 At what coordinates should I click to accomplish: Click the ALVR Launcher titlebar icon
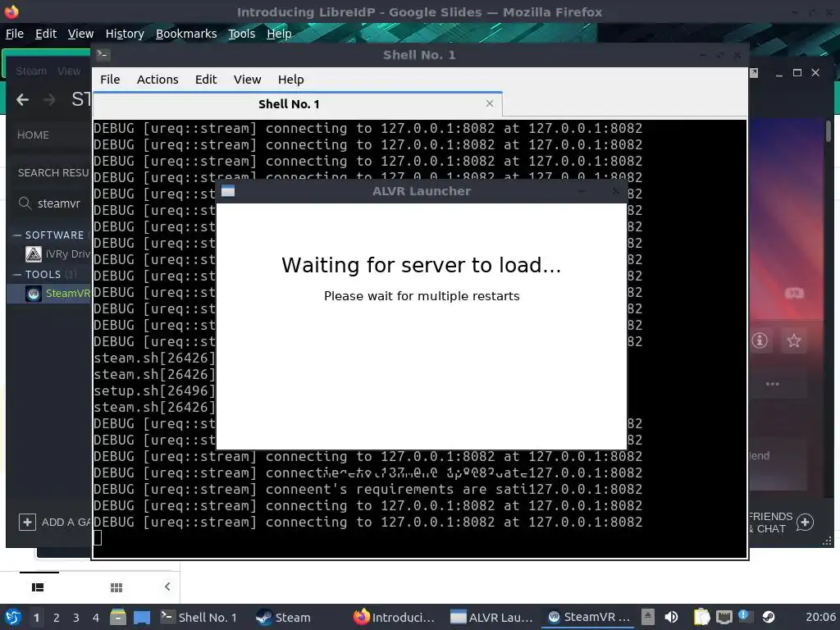228,190
